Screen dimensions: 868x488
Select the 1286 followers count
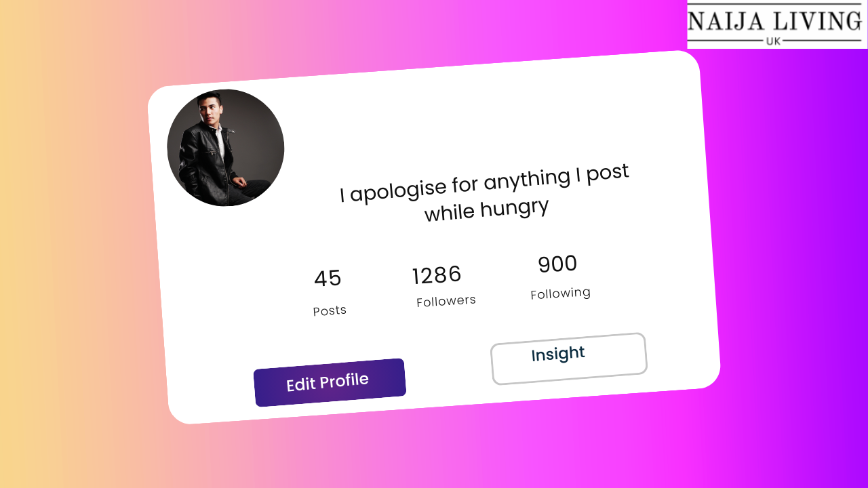click(437, 275)
